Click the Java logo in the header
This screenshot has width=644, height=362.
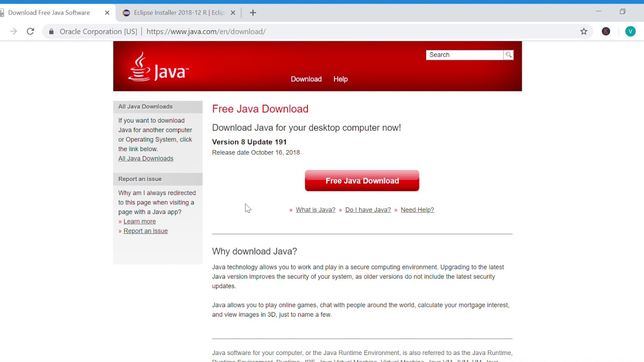point(158,67)
